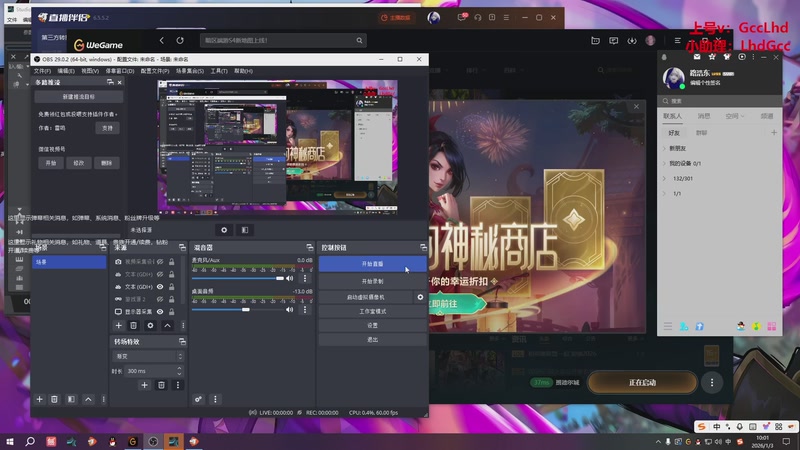Open 桌面音频 channel three-dot menu
Image resolution: width=800 pixels, height=450 pixels.
[305, 310]
